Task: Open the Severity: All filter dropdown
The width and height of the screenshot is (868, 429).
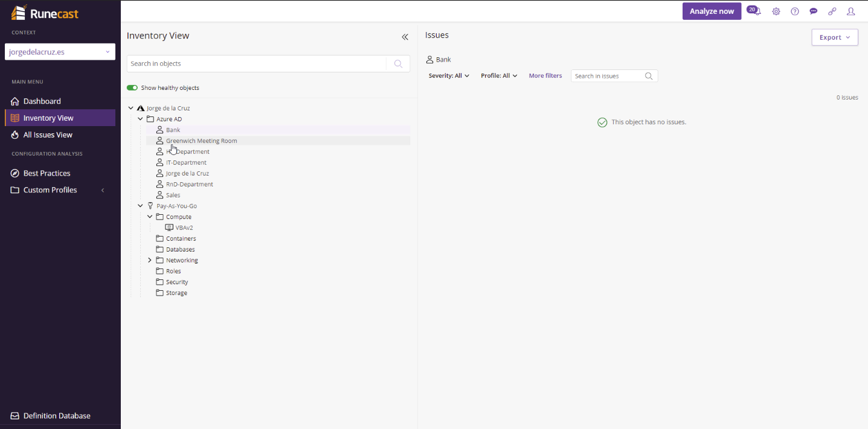Action: 449,76
